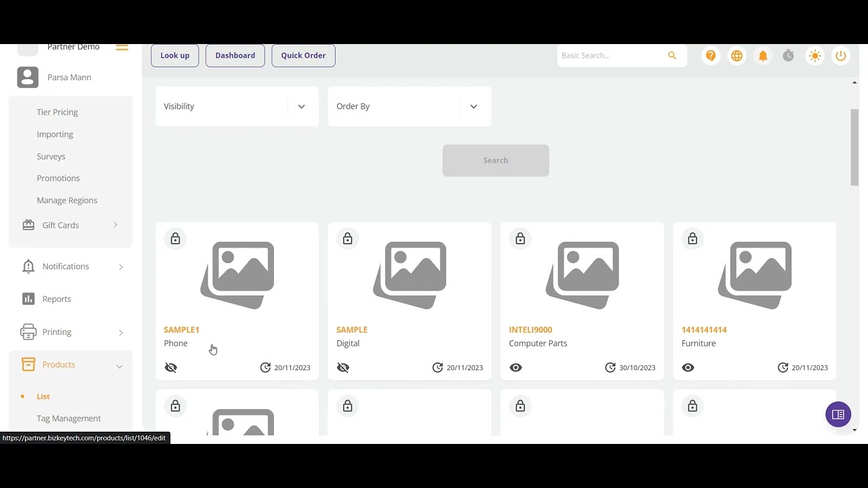
Task: Click the scrollbar down arrow
Action: [x=854, y=430]
